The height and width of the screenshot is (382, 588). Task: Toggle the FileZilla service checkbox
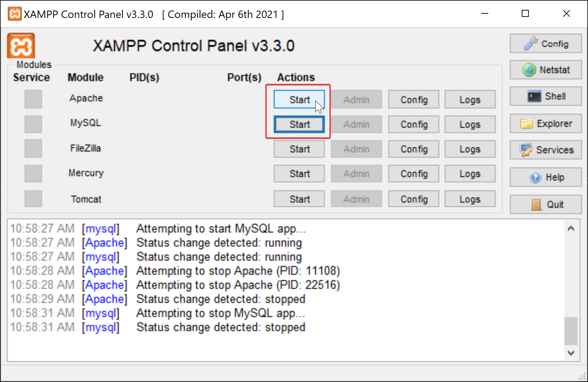click(x=33, y=149)
